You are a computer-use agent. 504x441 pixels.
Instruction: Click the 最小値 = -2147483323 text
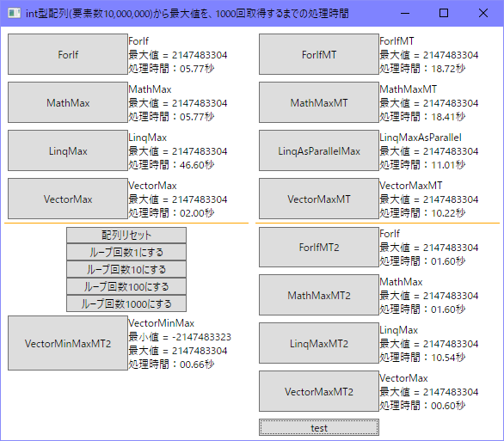coord(180,337)
